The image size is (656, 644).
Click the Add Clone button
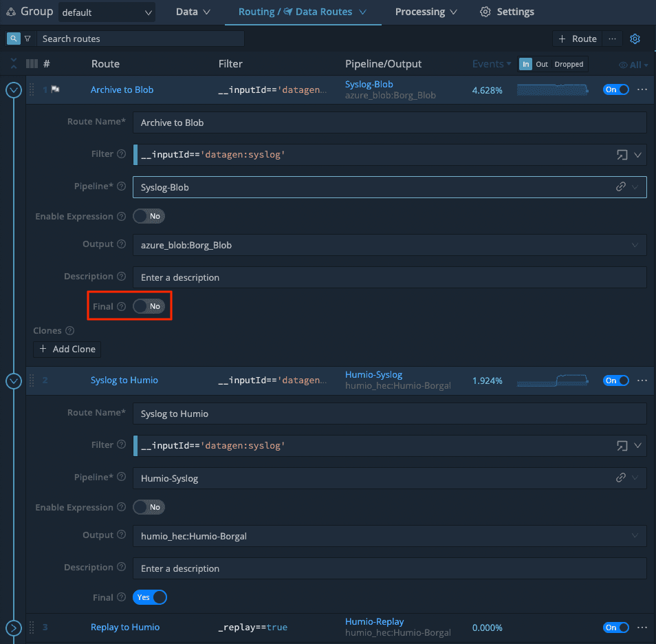click(x=67, y=349)
